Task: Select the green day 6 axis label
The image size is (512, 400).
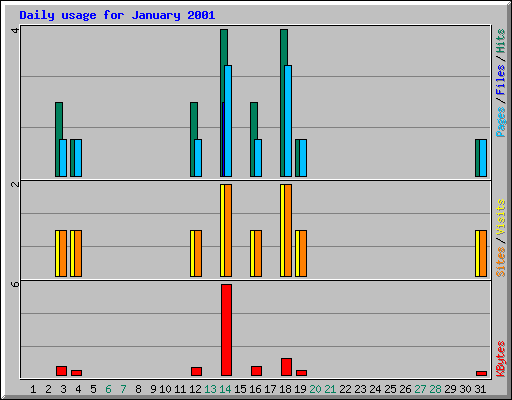Action: click(108, 389)
